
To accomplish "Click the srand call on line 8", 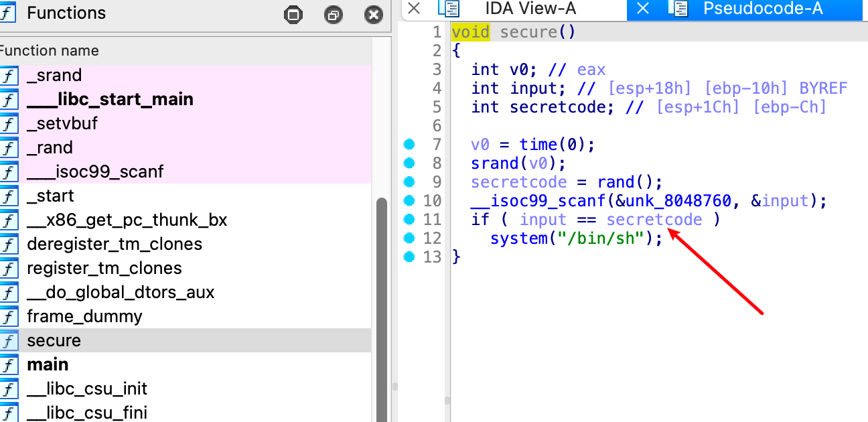I will [495, 163].
